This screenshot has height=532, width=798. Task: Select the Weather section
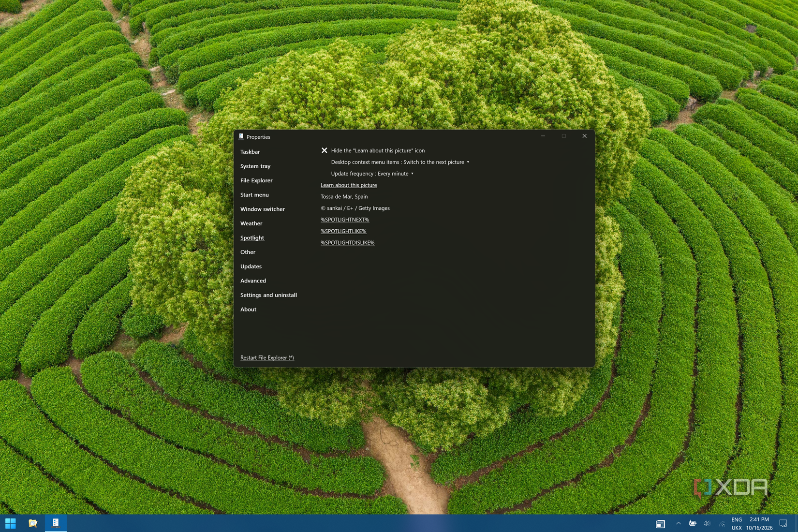click(251, 223)
